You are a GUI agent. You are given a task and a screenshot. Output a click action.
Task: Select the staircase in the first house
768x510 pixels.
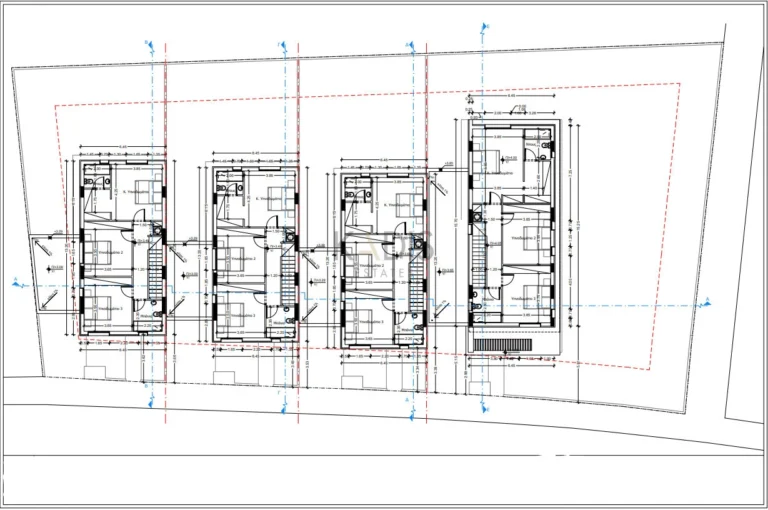pyautogui.click(x=155, y=273)
